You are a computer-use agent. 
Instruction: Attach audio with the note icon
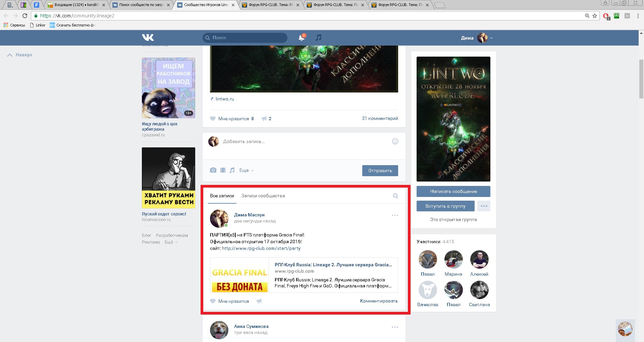point(232,170)
